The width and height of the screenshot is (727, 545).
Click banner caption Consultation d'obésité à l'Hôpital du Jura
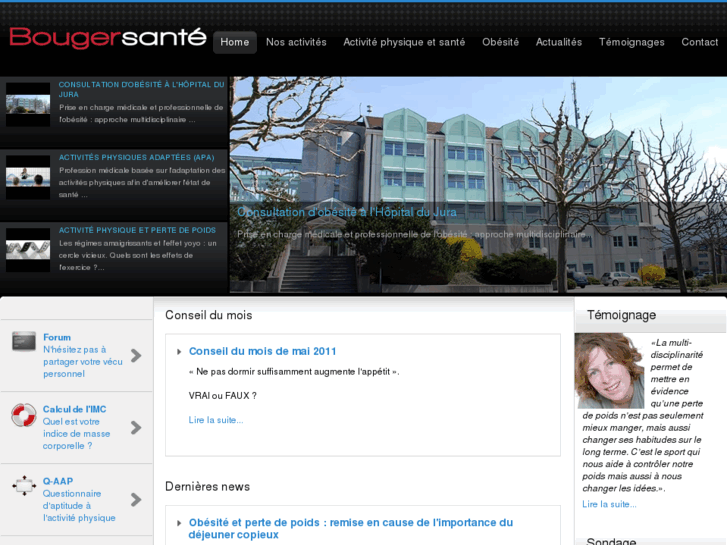point(347,212)
